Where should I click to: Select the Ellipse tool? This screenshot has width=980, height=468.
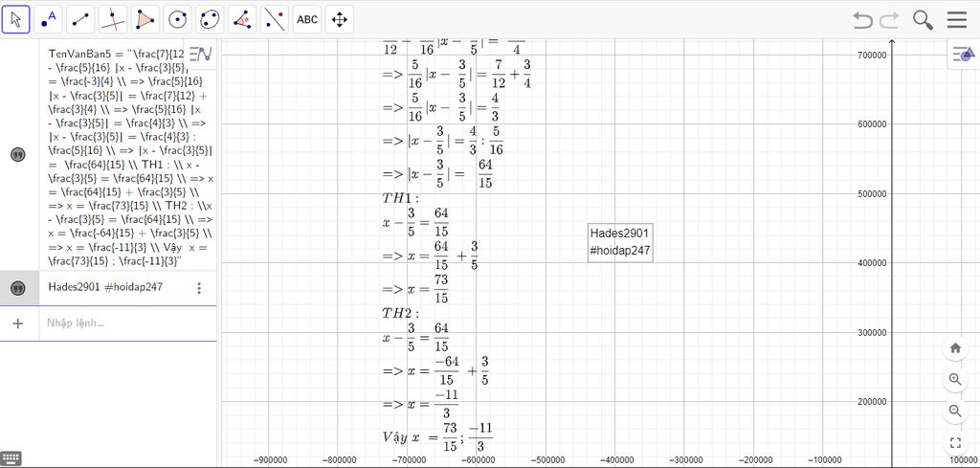point(210,20)
